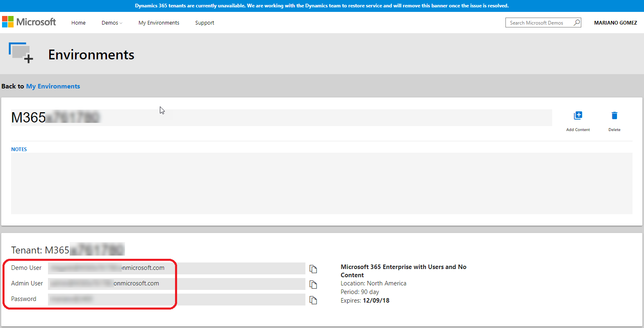Click the Demo User label
Screen dimensions: 644x328
[26, 268]
